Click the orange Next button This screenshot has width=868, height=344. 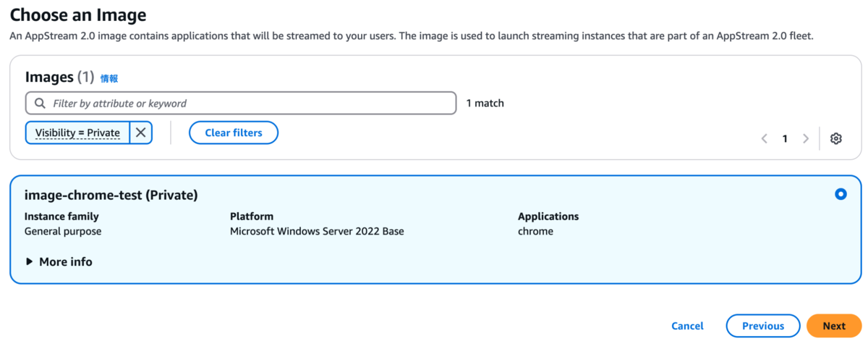(x=834, y=326)
